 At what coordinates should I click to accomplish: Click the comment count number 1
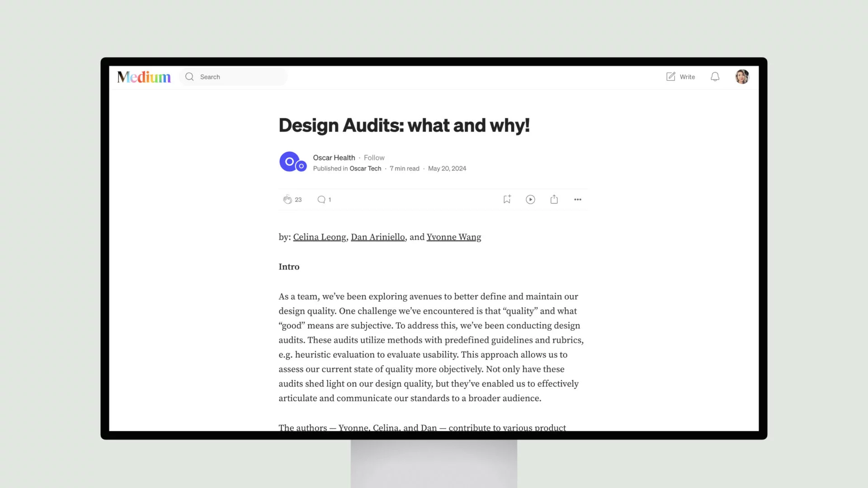pyautogui.click(x=330, y=200)
